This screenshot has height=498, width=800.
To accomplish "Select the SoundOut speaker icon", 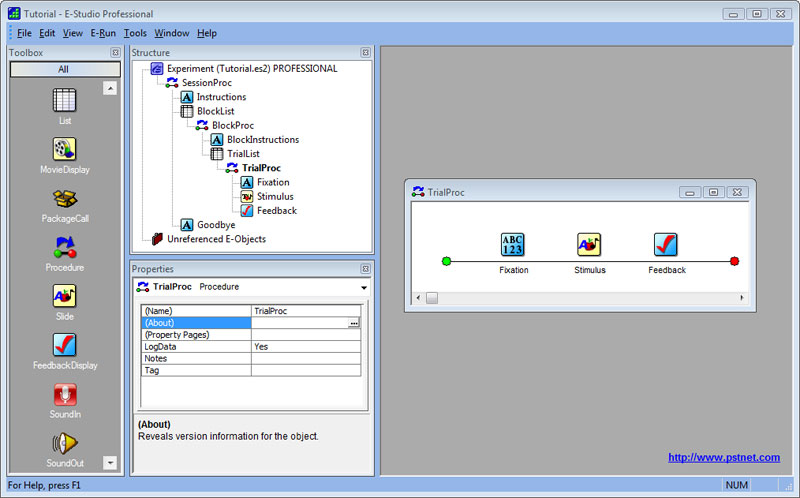I will [x=65, y=442].
